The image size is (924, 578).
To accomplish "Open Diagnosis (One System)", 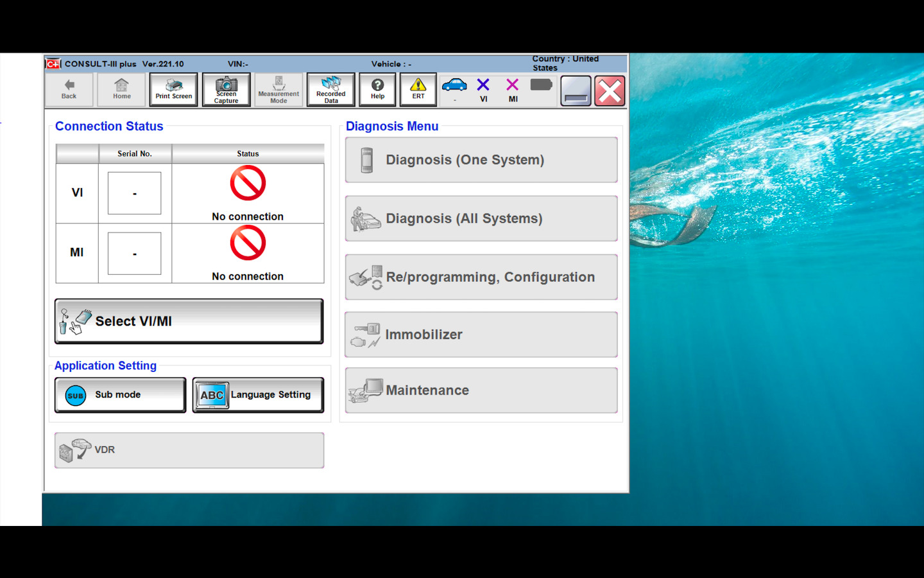I will pyautogui.click(x=481, y=160).
